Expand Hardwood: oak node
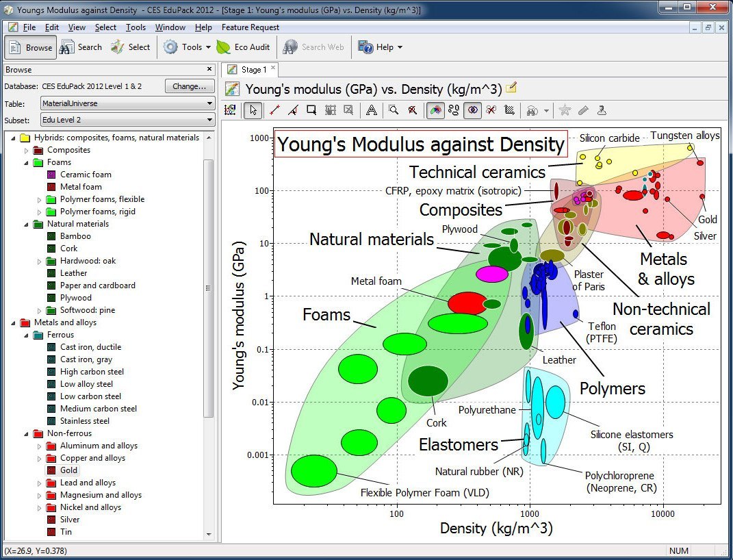Viewport: 733px width, 560px height. tap(39, 262)
